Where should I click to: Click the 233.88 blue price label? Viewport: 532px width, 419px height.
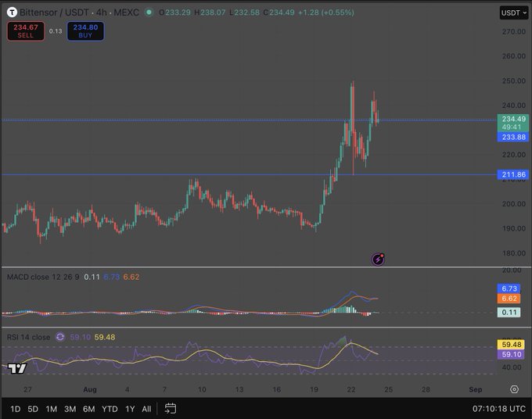coord(513,137)
